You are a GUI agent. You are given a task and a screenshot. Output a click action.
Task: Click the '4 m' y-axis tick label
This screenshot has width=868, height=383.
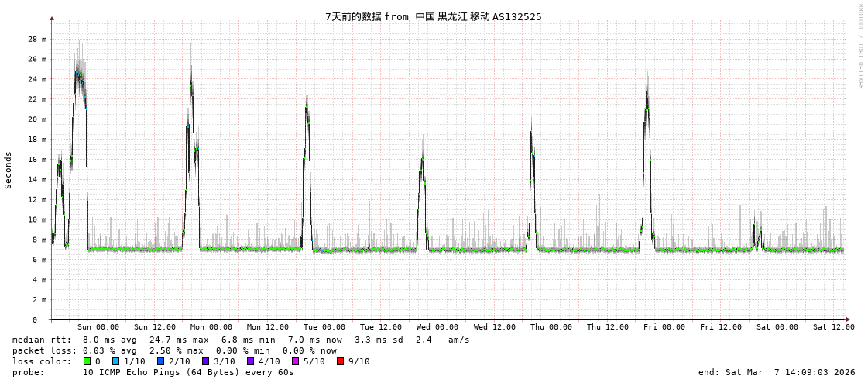point(41,280)
